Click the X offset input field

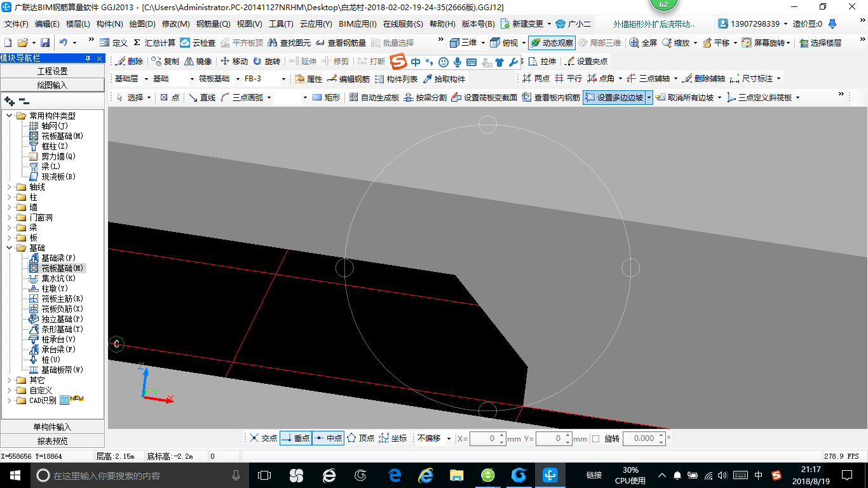tap(484, 438)
